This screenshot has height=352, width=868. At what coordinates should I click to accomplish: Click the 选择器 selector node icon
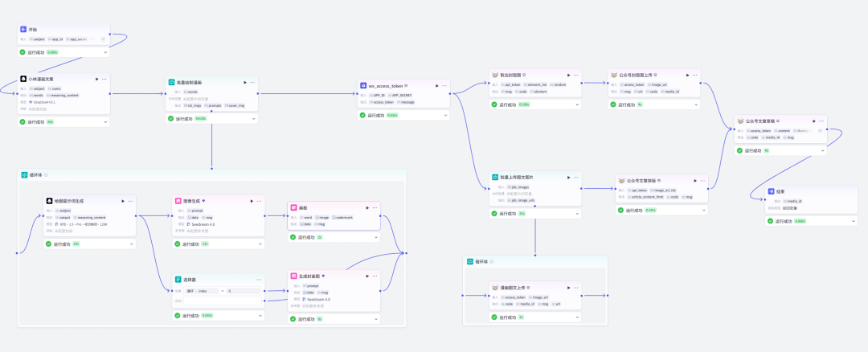pos(178,280)
